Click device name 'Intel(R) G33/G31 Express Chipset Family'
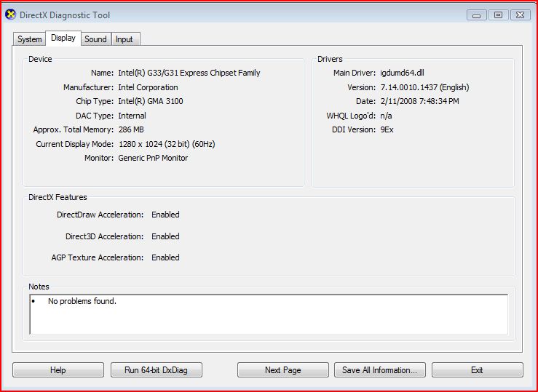 click(x=189, y=73)
